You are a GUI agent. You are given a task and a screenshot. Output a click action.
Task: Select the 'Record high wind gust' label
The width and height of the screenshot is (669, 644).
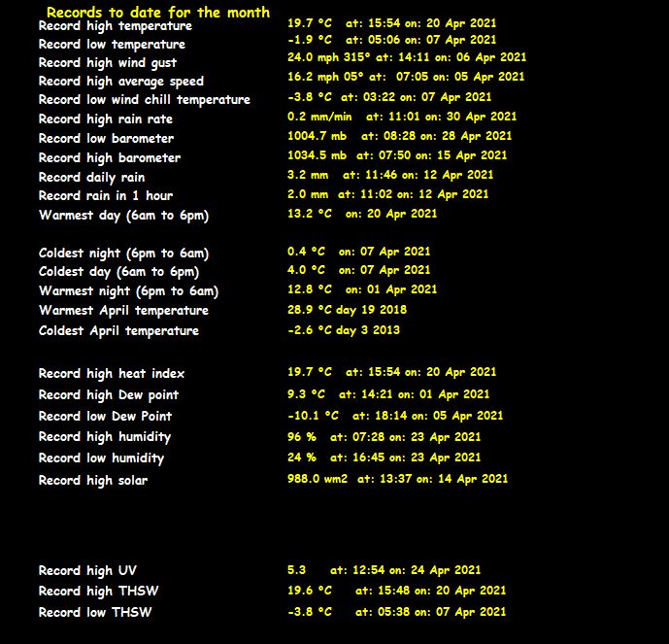[x=108, y=63]
